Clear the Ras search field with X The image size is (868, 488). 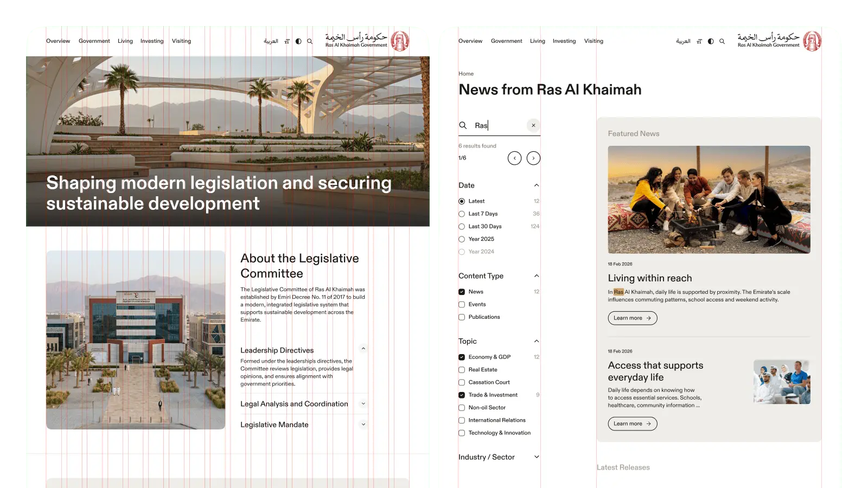[534, 125]
